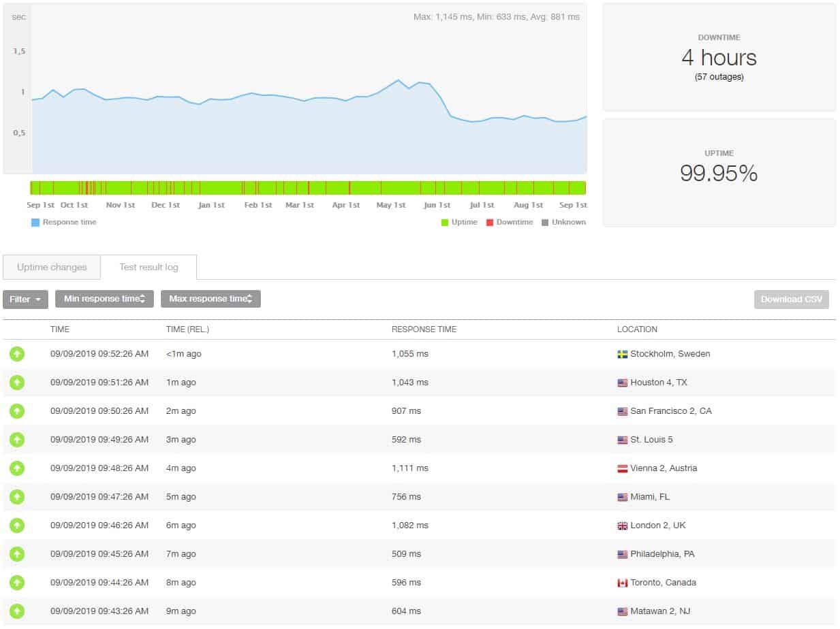Open the Filter dropdown
The width and height of the screenshot is (840, 629).
(x=25, y=299)
